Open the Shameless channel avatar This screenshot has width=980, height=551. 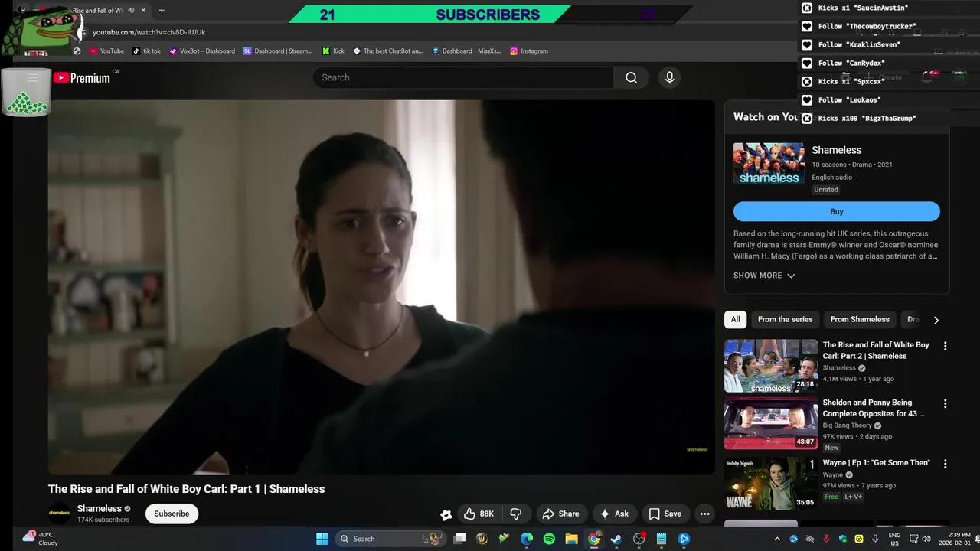pos(59,514)
